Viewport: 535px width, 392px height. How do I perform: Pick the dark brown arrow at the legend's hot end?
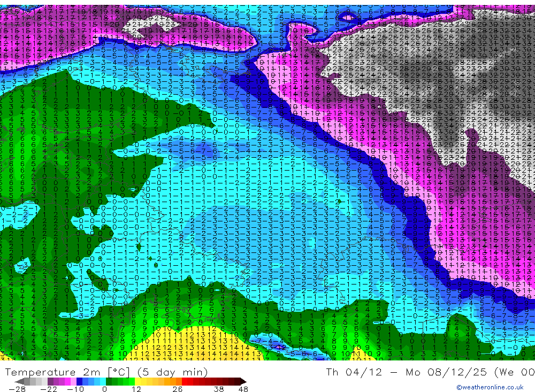tap(243, 381)
